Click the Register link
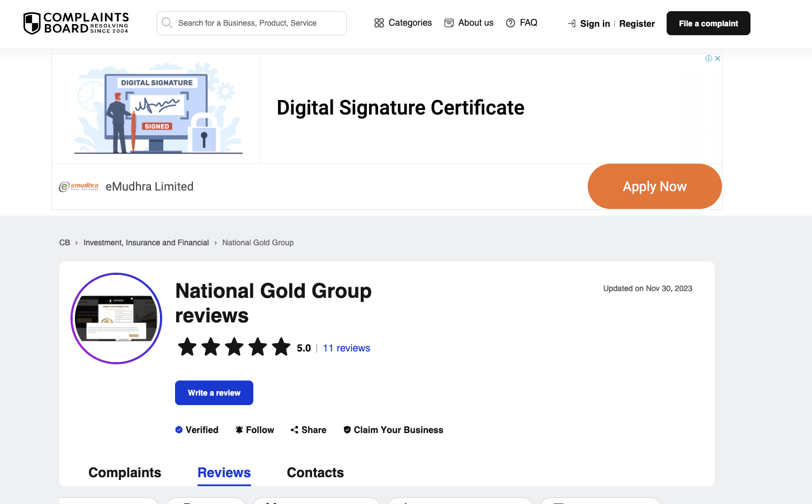812x504 pixels. click(637, 23)
